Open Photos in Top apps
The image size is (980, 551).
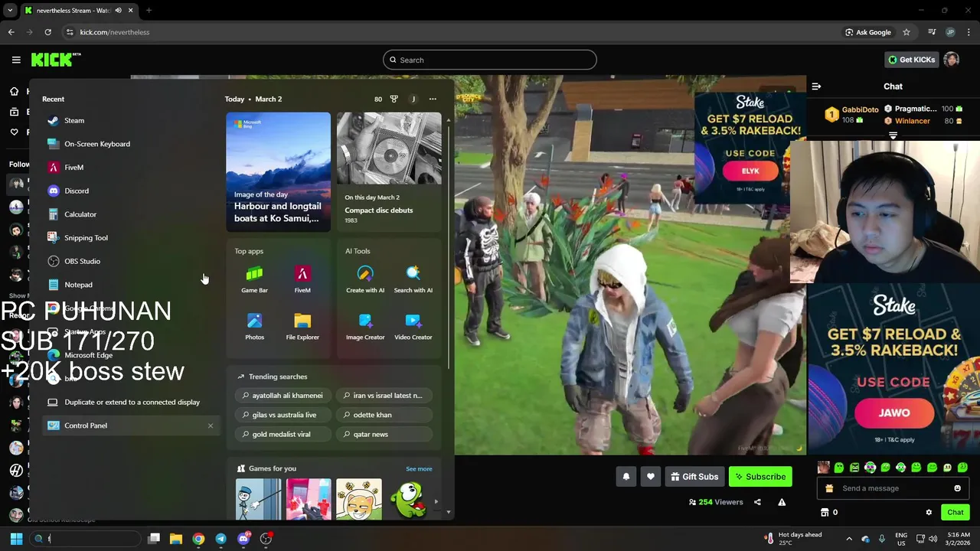click(254, 327)
